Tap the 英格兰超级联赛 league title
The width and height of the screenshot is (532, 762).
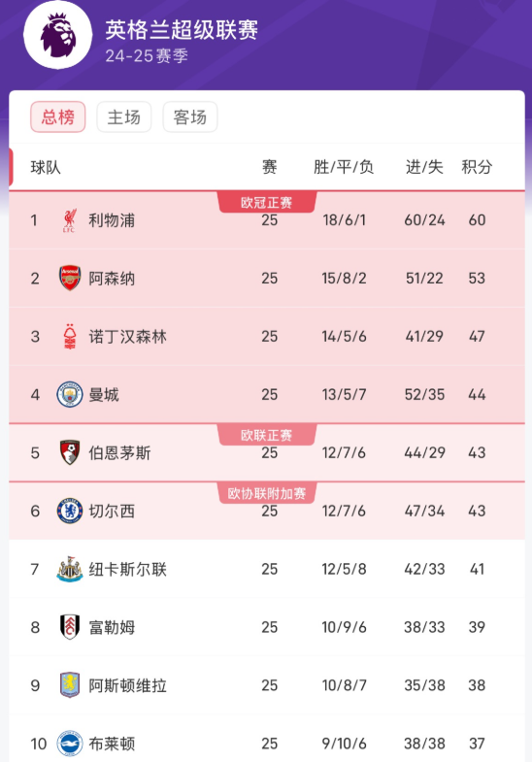pyautogui.click(x=182, y=30)
